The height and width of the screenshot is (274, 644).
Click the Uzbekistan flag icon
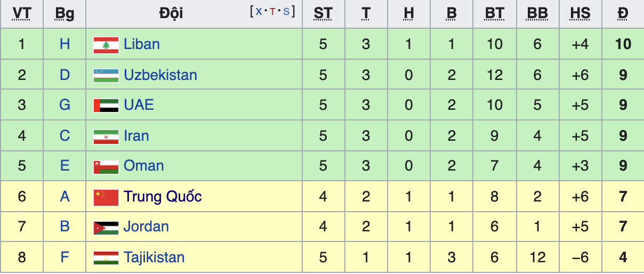[x=106, y=75]
